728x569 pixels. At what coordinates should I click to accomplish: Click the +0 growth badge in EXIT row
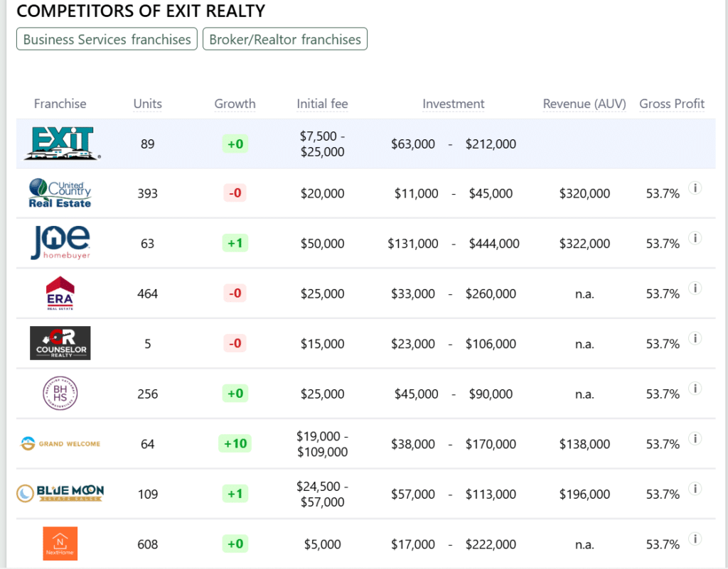[x=235, y=143]
